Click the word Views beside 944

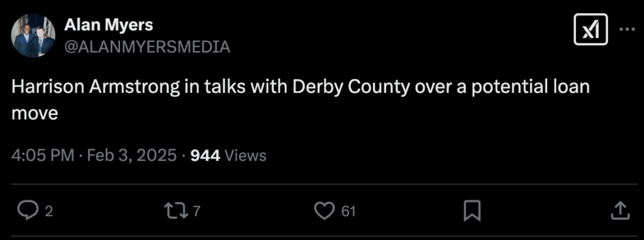(x=246, y=155)
